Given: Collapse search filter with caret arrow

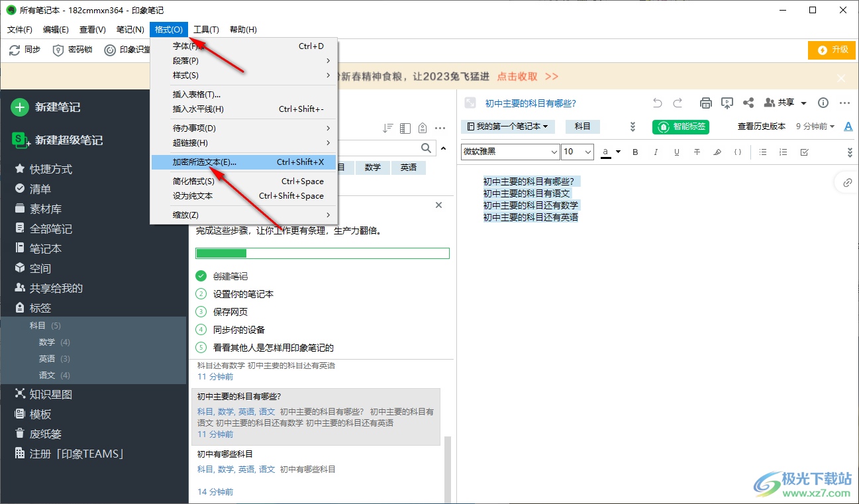Looking at the screenshot, I should click(444, 148).
